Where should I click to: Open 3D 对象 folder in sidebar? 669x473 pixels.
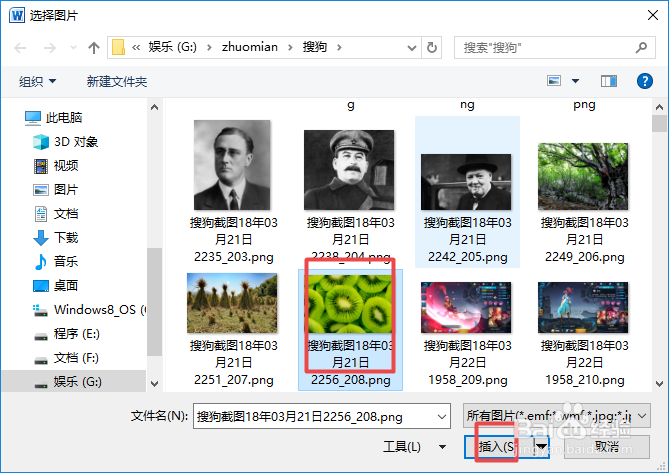click(65, 142)
